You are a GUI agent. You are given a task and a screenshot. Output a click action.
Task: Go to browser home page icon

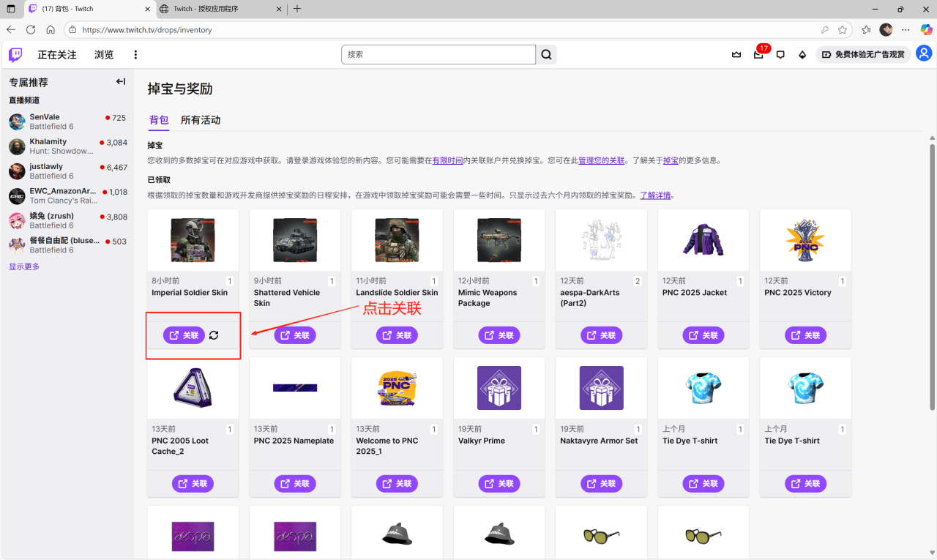(51, 30)
